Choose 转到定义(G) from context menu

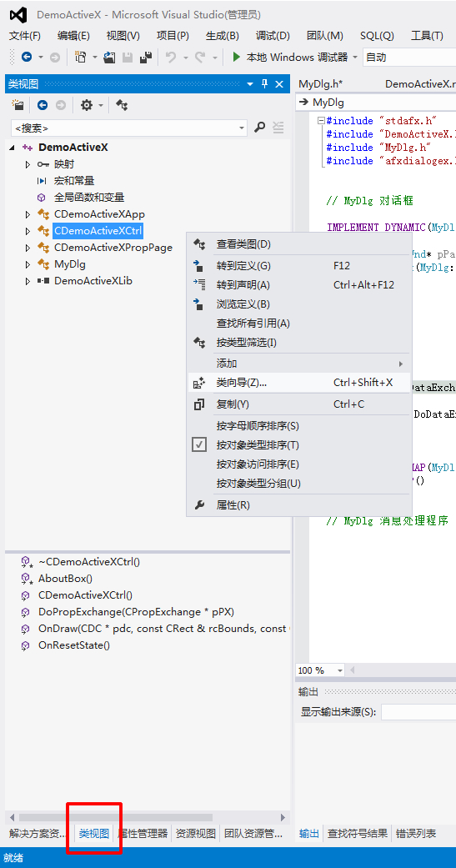[x=298, y=266]
